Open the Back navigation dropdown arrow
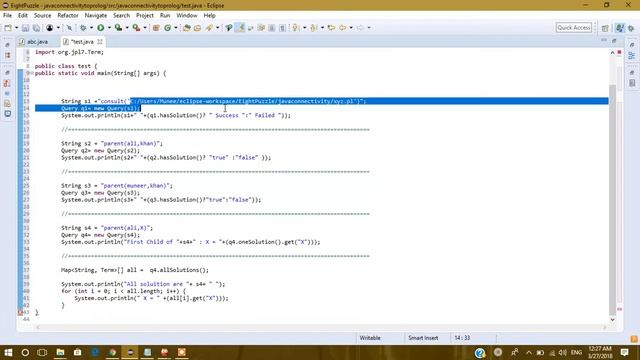The image size is (640, 360). 351,28
